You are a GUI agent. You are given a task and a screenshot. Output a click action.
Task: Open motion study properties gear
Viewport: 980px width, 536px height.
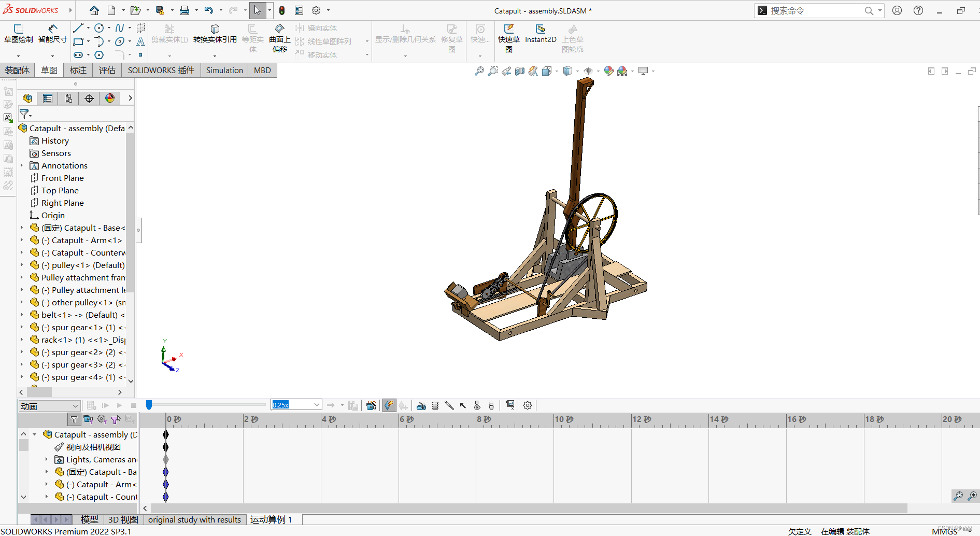(528, 405)
